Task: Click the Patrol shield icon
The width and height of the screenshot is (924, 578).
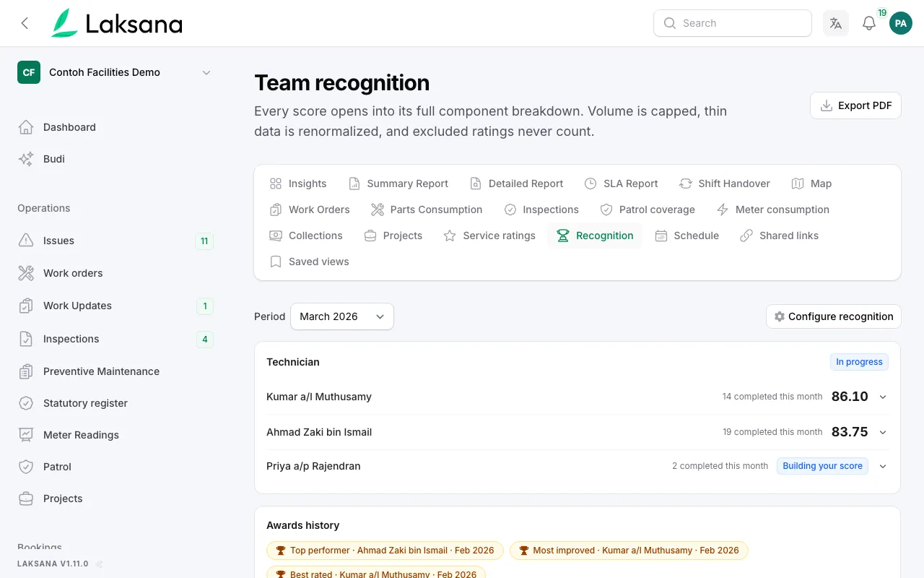Action: (x=26, y=467)
